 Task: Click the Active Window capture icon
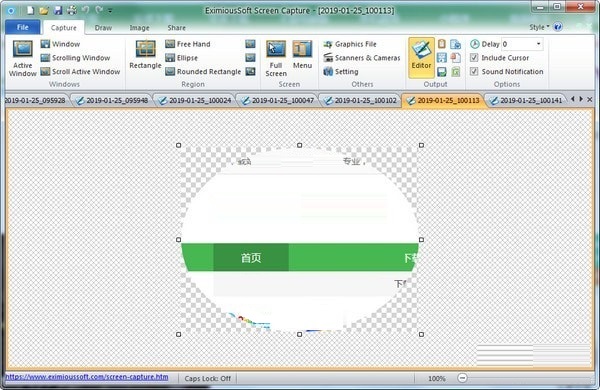tap(23, 58)
